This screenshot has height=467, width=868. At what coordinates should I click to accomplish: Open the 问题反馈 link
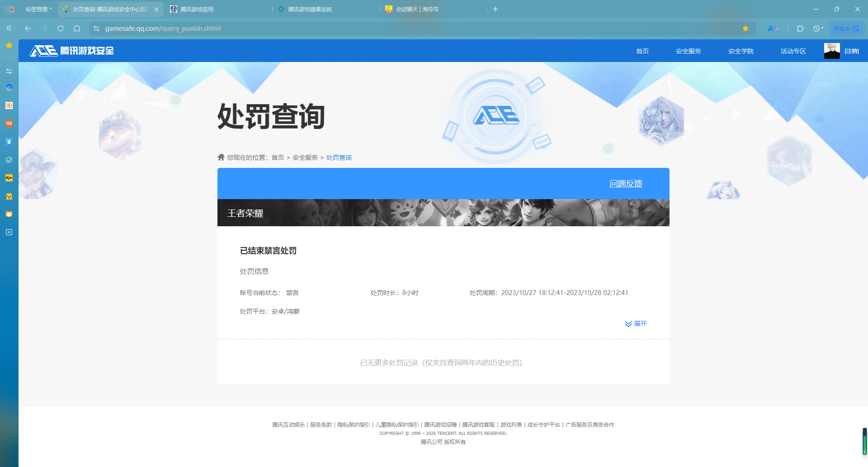click(626, 183)
